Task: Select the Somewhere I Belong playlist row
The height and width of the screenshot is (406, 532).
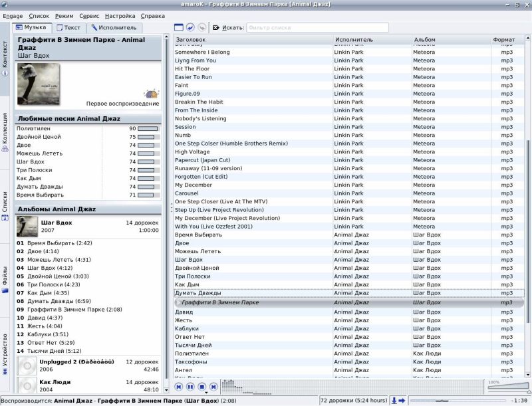Action: point(348,52)
